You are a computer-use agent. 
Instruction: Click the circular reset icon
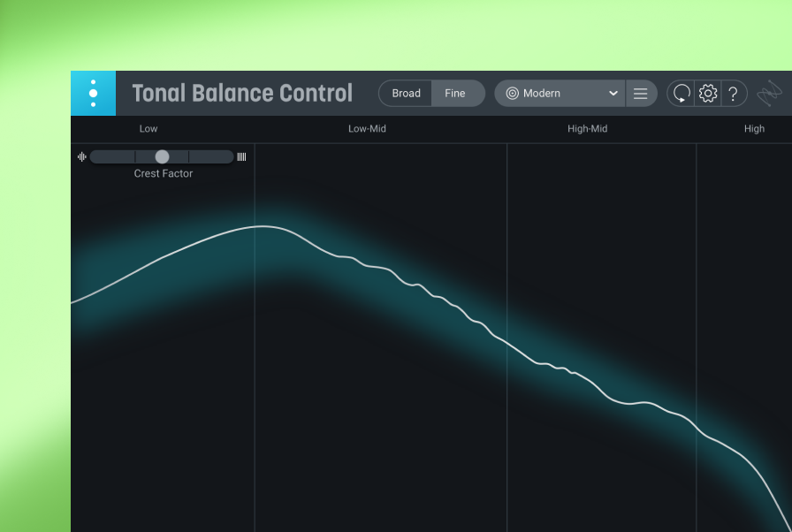[x=682, y=94]
